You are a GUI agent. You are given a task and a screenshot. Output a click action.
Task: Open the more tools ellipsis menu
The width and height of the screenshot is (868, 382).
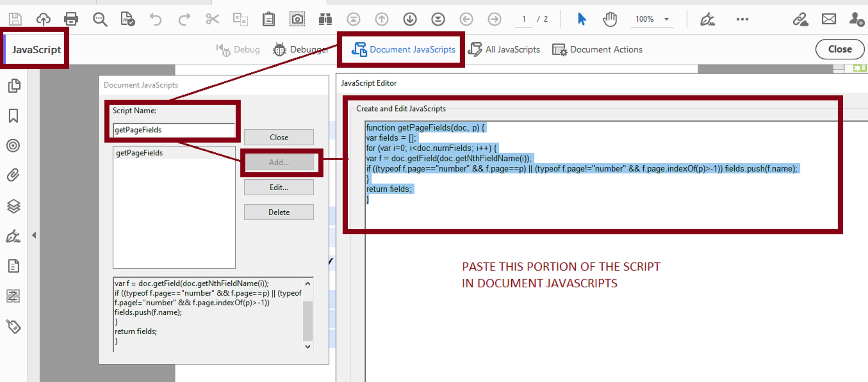742,19
